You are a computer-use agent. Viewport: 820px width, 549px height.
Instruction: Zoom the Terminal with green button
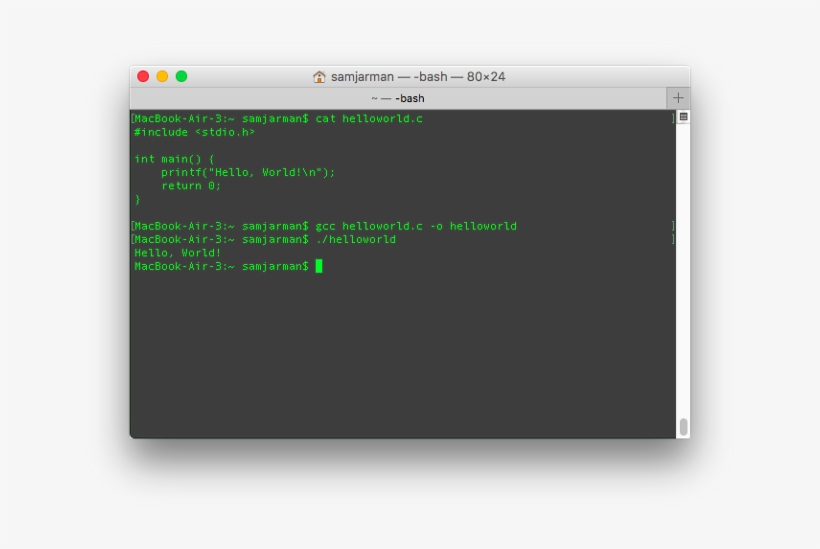[x=181, y=76]
